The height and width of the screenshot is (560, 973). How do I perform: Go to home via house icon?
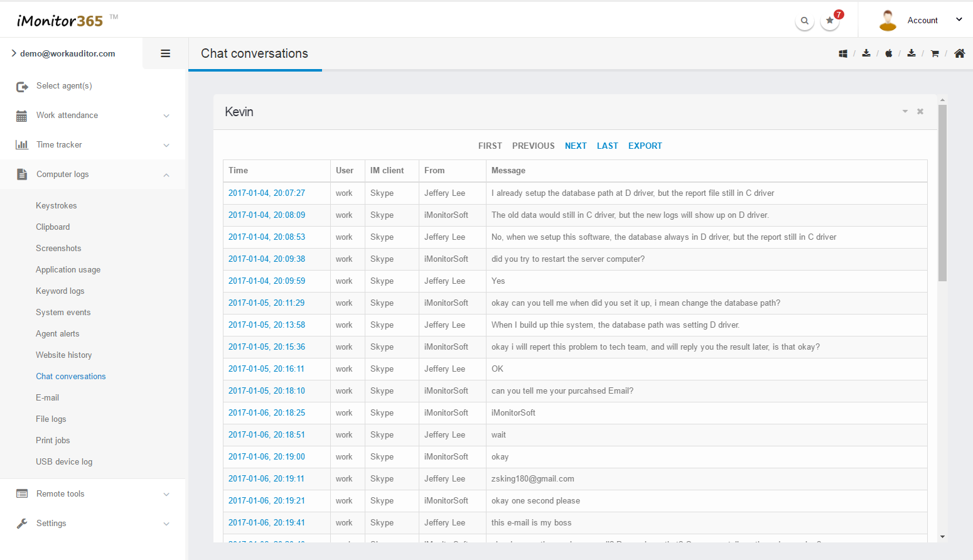959,54
